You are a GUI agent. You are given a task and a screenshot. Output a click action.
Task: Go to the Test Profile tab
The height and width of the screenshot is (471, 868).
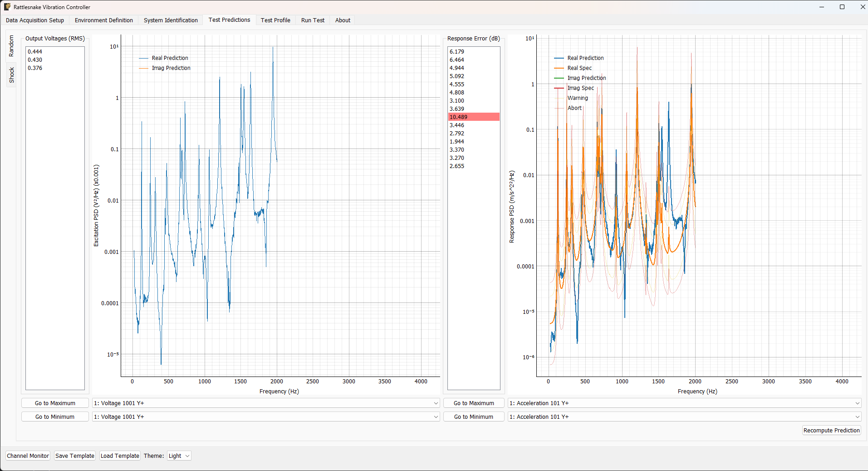coord(275,20)
